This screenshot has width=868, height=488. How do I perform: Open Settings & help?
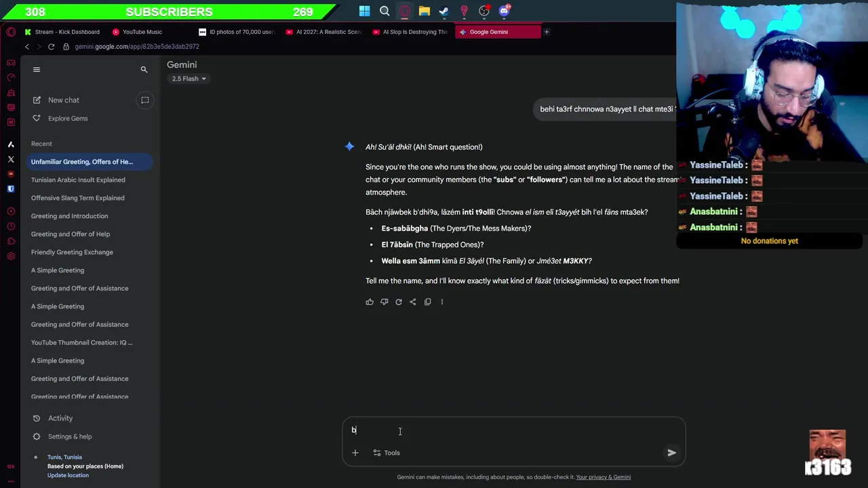[70, 436]
